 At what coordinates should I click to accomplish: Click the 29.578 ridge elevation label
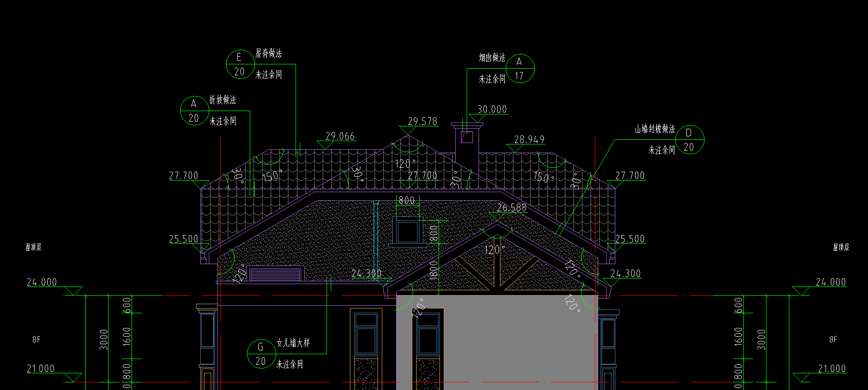(422, 122)
